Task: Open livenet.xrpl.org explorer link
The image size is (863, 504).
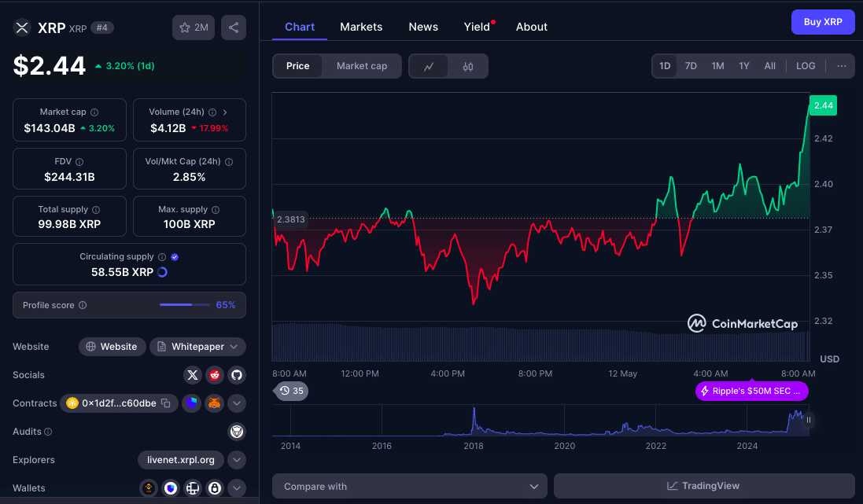Action: tap(180, 460)
